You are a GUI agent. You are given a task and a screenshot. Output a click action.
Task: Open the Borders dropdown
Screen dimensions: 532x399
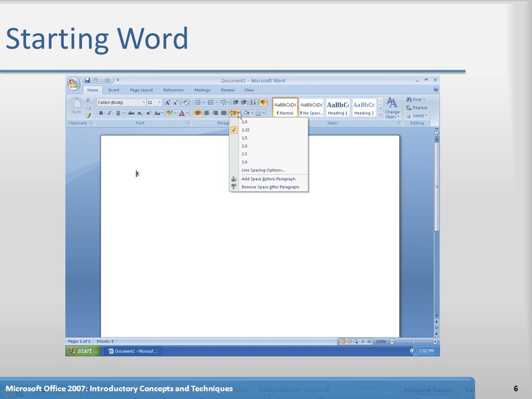pos(264,113)
